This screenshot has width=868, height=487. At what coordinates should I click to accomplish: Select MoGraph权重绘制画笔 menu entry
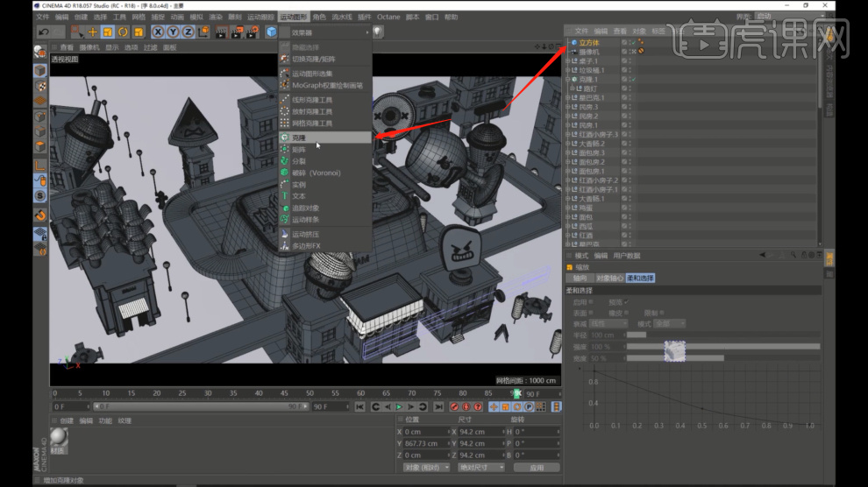[325, 85]
